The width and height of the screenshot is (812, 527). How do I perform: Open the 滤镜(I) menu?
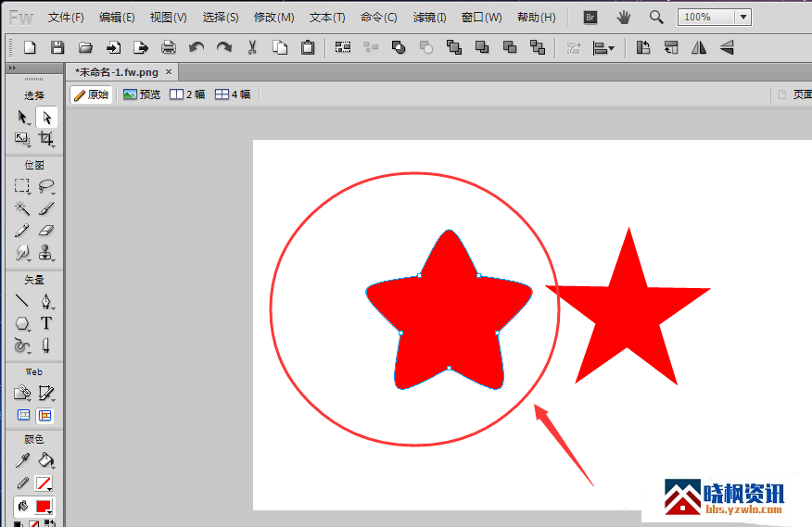click(x=429, y=18)
